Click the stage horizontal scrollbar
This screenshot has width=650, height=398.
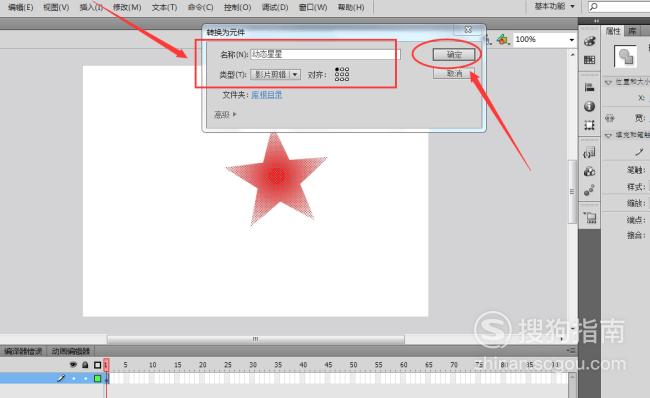(x=256, y=339)
